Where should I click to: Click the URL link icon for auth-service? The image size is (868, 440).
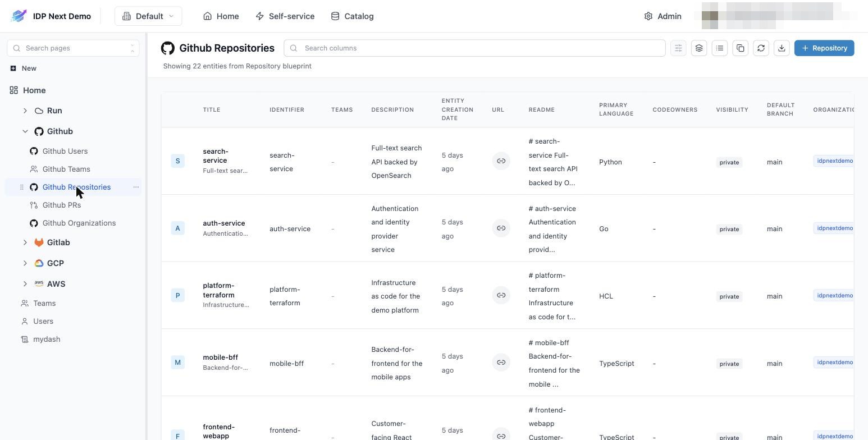click(x=501, y=228)
